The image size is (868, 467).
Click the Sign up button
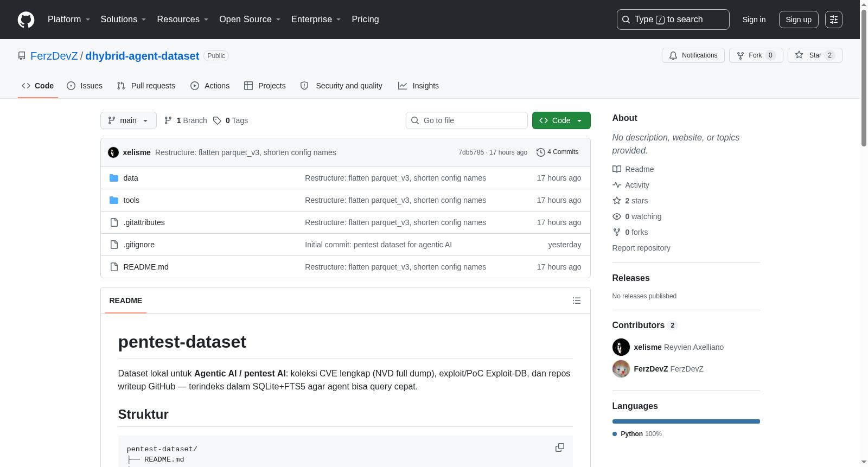(799, 20)
